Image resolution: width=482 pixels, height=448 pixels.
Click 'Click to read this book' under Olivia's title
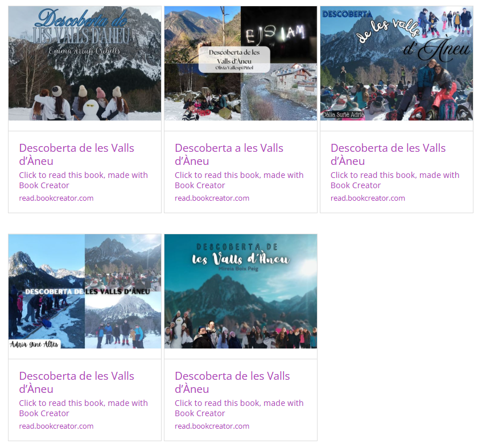click(239, 180)
